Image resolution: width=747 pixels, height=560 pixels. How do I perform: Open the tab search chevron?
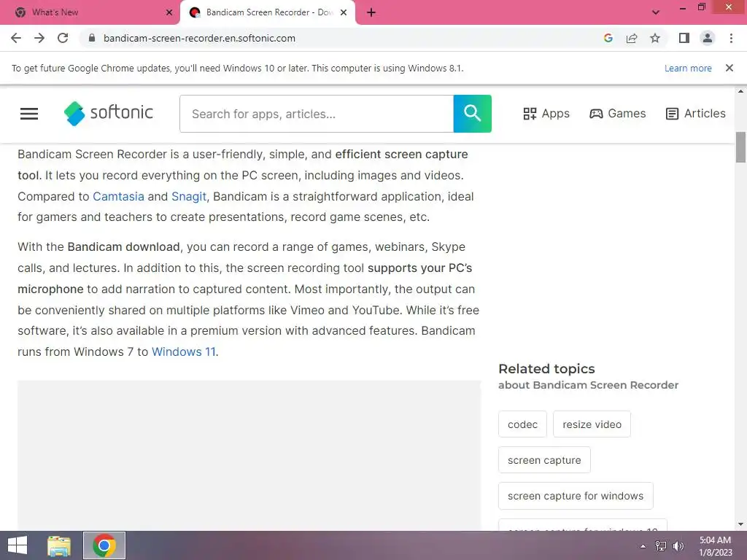click(656, 12)
